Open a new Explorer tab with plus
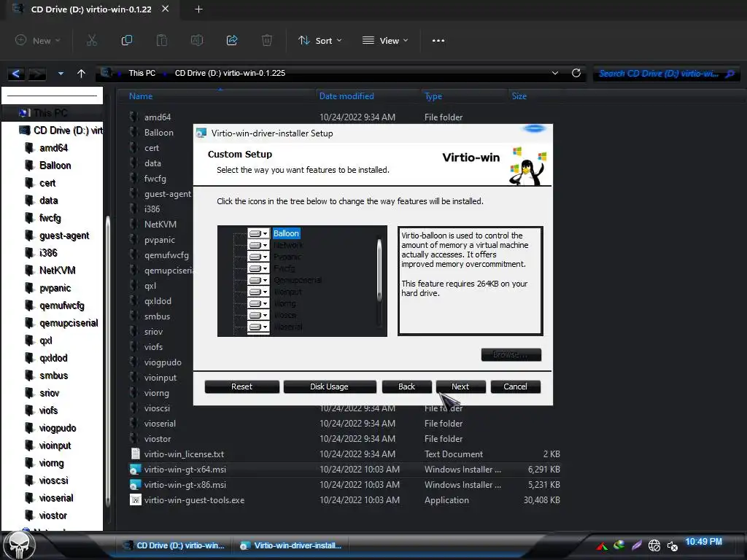This screenshot has width=747, height=560. point(198,9)
